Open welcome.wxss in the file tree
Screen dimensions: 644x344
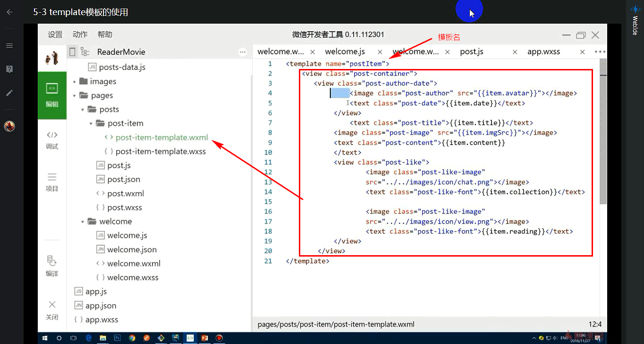click(x=127, y=277)
